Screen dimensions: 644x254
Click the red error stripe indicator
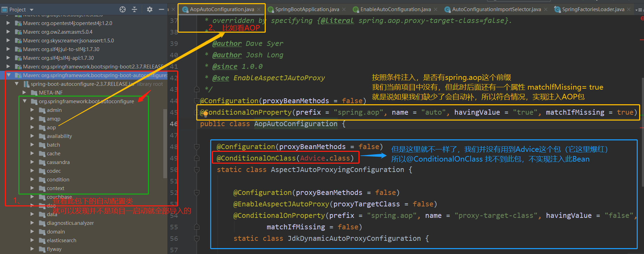pyautogui.click(x=642, y=18)
